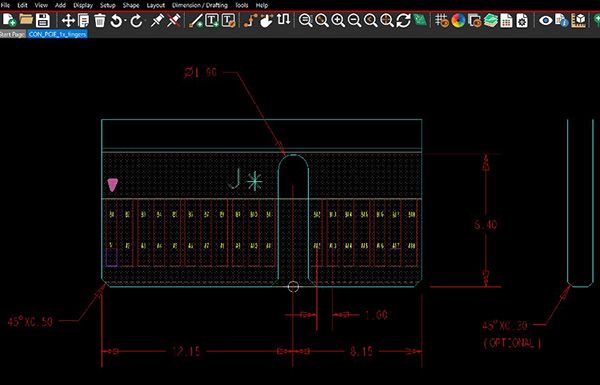Click the J* reference designator text
Viewport: 600px width, 385px height.
pos(245,179)
